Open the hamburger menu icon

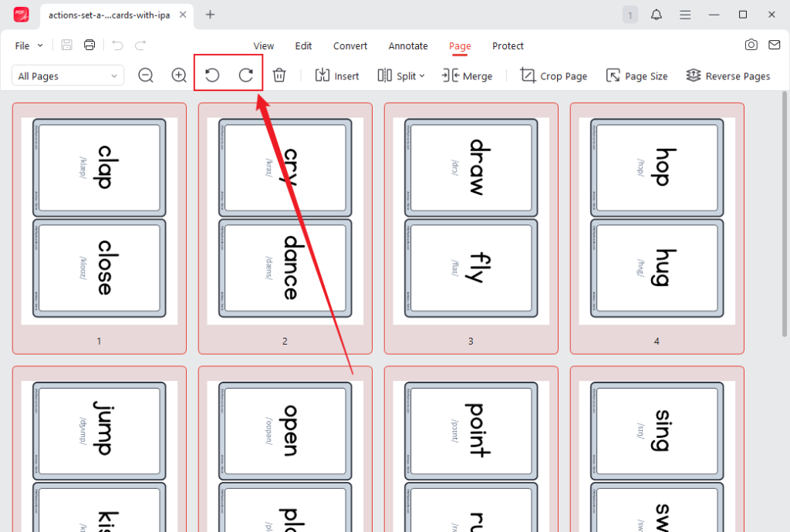(x=685, y=15)
